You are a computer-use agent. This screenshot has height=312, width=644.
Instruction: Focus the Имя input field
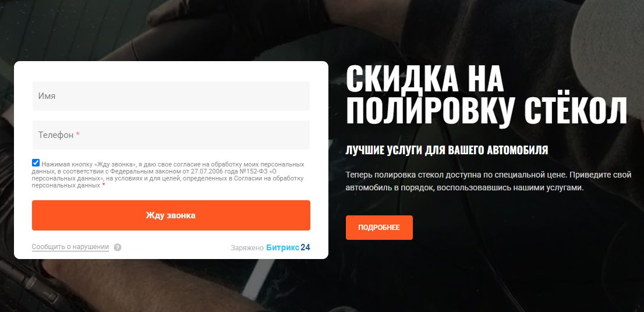coord(171,95)
